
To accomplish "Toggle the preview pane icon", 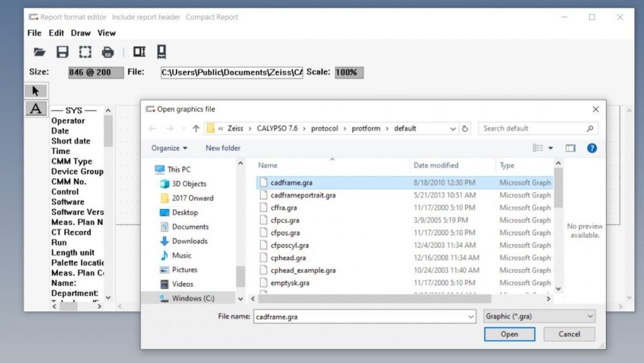I will [x=570, y=148].
